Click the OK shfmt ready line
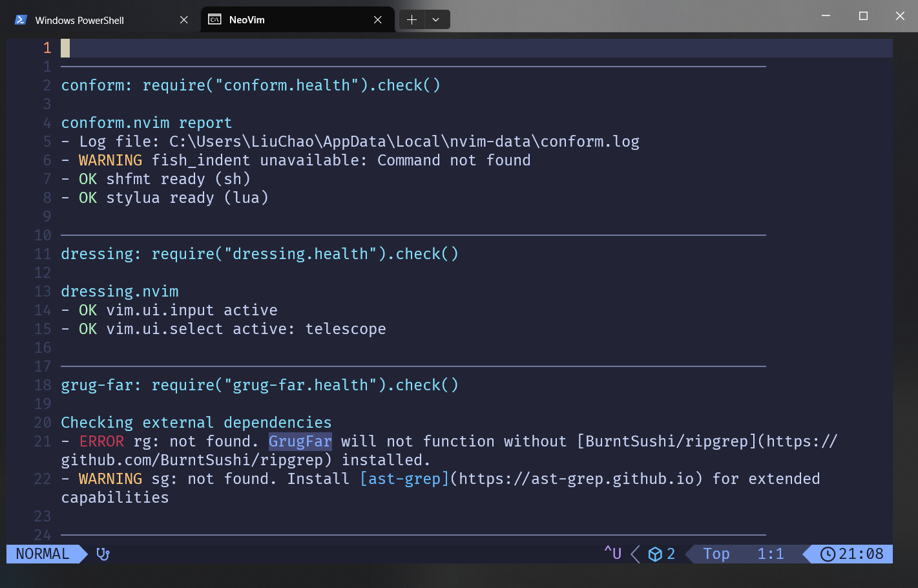 [x=156, y=179]
